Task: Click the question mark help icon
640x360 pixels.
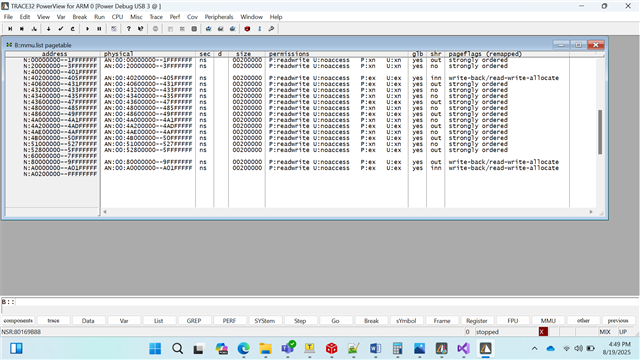Action: click(129, 29)
